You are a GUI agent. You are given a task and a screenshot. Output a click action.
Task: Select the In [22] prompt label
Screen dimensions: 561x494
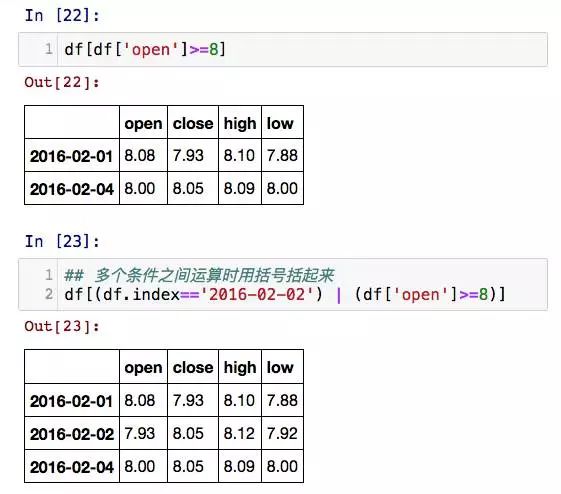pyautogui.click(x=62, y=16)
